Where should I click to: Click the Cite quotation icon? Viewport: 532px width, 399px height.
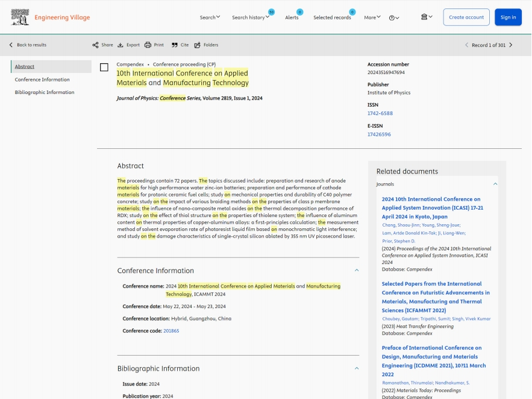174,45
